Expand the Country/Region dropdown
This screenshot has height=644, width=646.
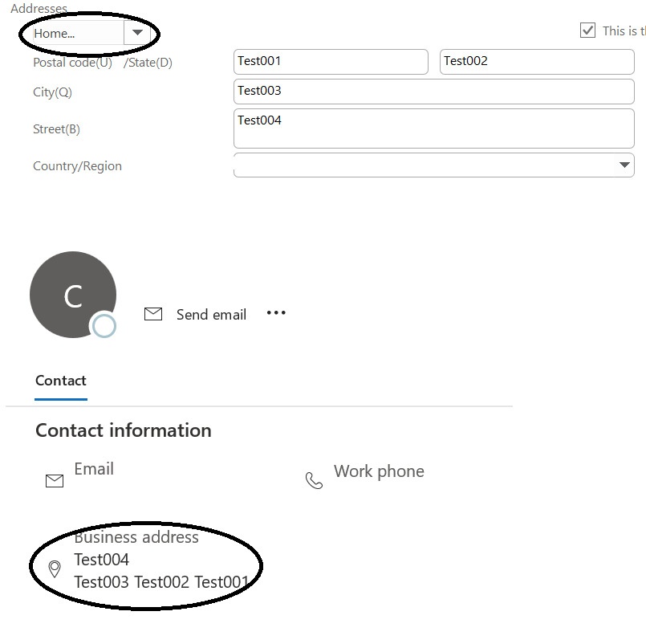click(x=624, y=165)
